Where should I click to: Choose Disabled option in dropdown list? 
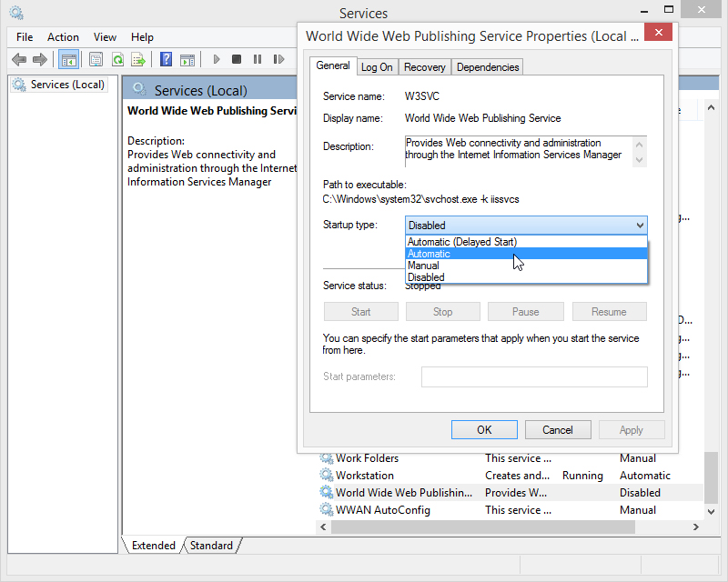click(526, 277)
